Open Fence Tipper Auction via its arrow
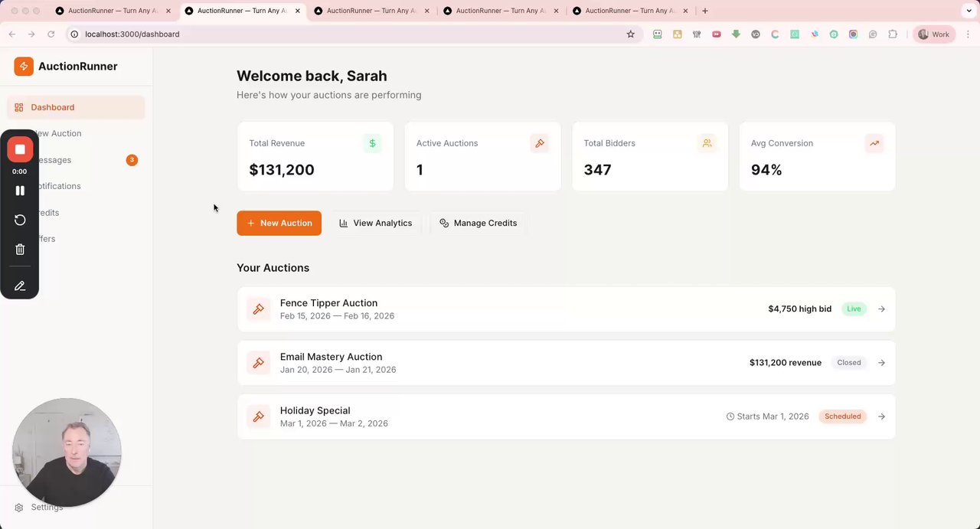This screenshot has height=529, width=980. pyautogui.click(x=881, y=309)
